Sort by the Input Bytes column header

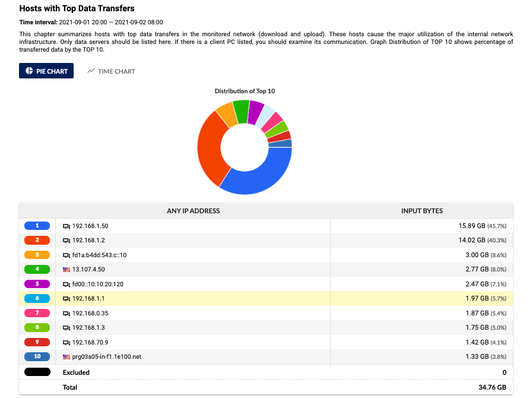pyautogui.click(x=422, y=211)
